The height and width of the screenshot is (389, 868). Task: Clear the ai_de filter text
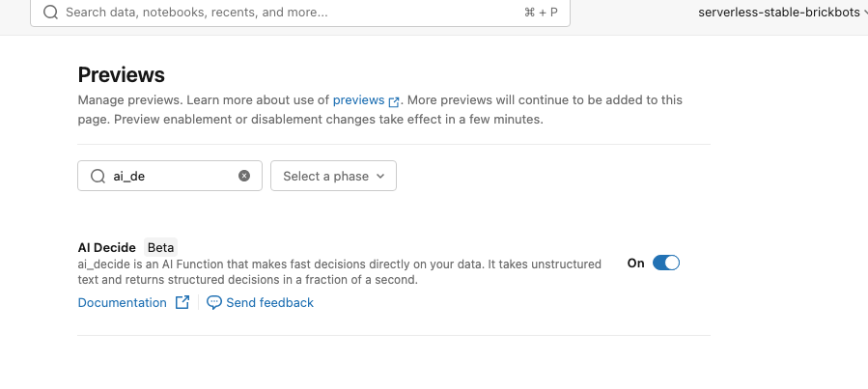[x=244, y=176]
